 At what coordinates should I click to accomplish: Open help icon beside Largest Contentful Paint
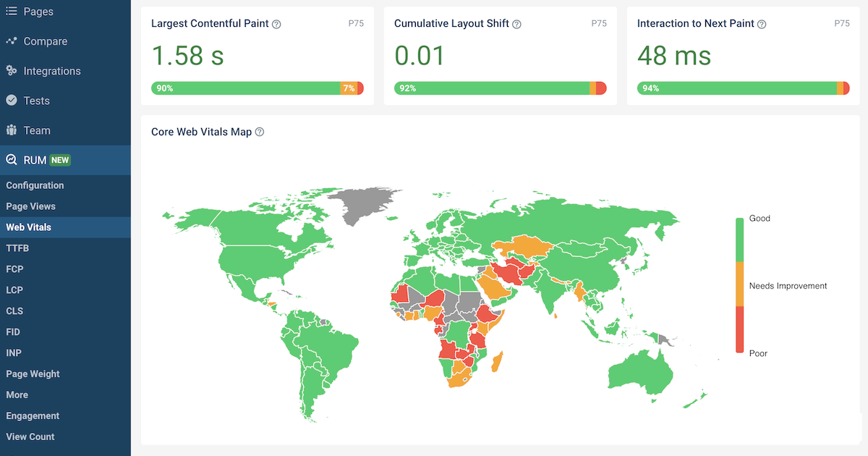pyautogui.click(x=276, y=24)
